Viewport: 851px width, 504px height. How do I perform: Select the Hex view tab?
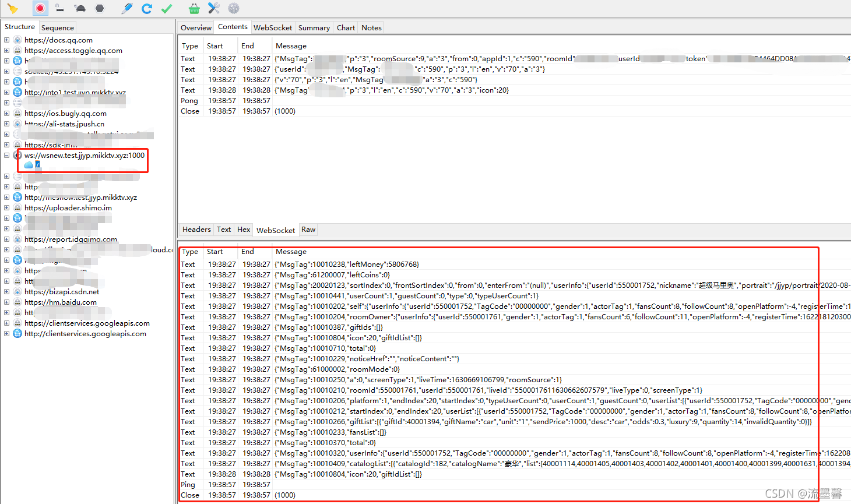click(244, 230)
